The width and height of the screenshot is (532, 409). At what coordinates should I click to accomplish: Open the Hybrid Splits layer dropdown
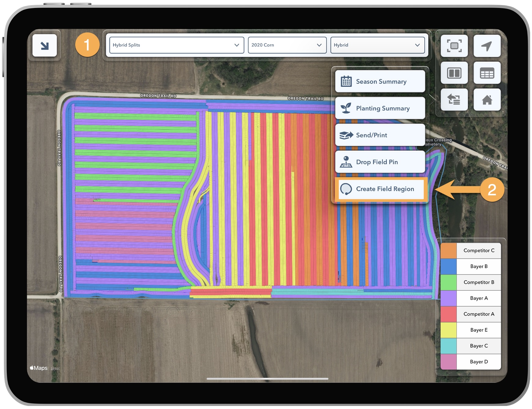(x=177, y=45)
